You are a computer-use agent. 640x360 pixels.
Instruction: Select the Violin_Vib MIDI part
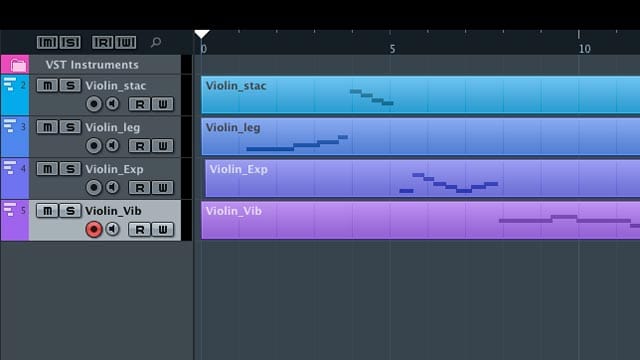(420, 220)
